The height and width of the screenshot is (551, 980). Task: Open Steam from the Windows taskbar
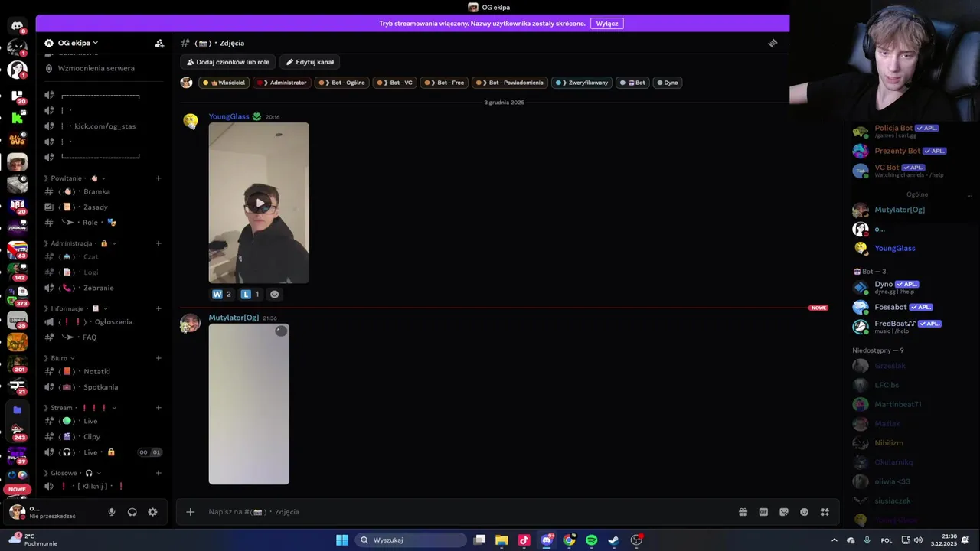click(613, 540)
